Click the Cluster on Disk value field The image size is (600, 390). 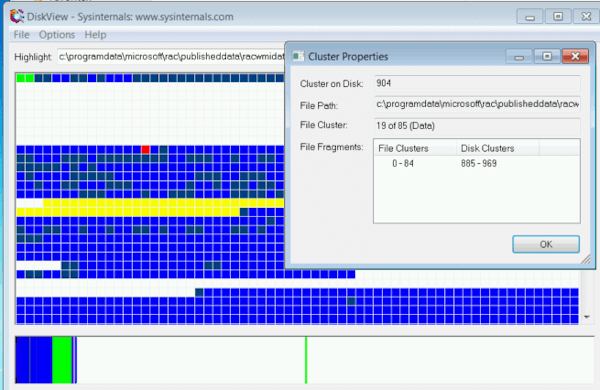click(x=477, y=83)
